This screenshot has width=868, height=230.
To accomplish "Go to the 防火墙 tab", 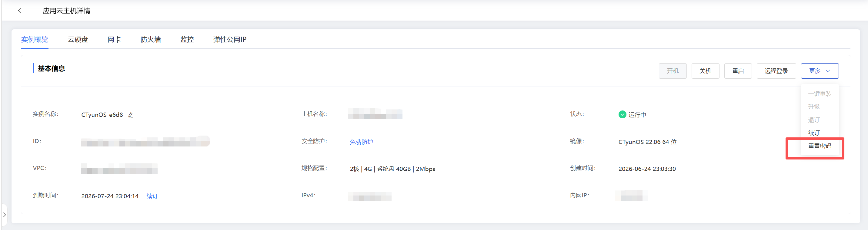I will click(x=151, y=40).
